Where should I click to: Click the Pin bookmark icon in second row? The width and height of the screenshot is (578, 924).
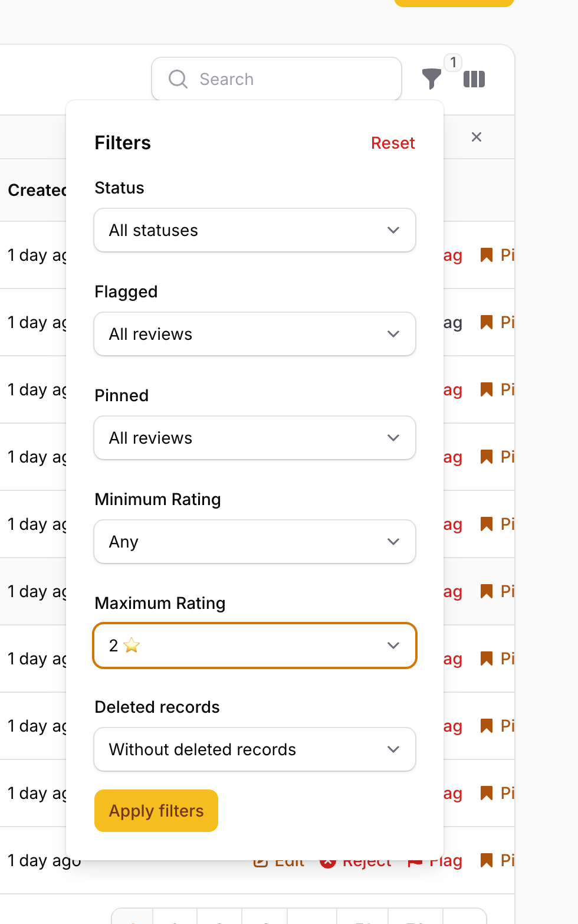point(487,322)
